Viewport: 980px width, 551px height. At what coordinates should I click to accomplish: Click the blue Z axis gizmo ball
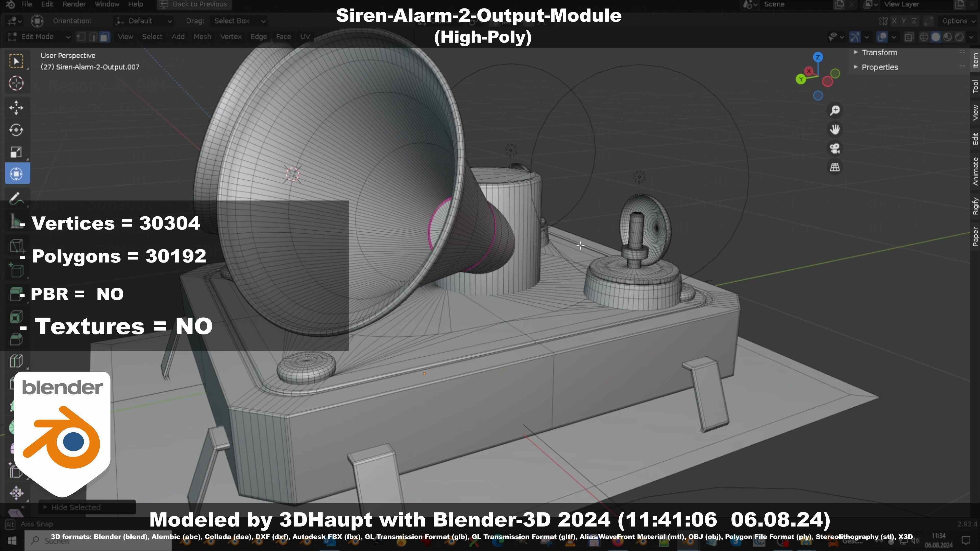pyautogui.click(x=818, y=57)
